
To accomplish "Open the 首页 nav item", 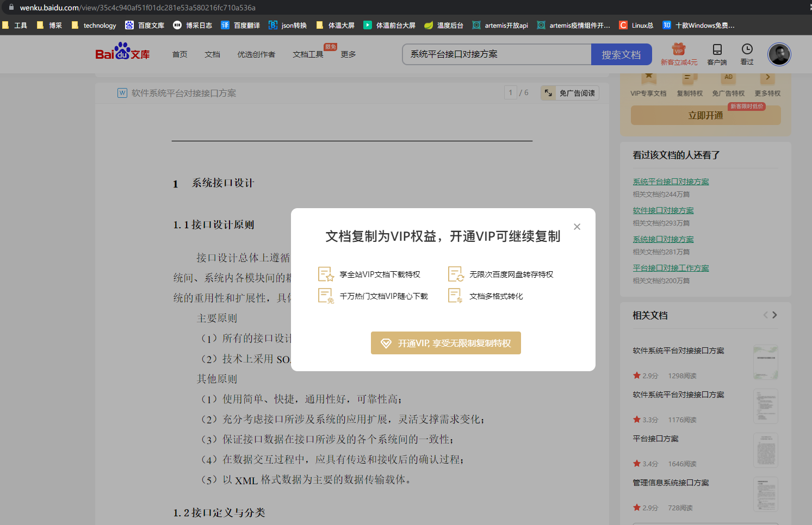I will point(179,54).
